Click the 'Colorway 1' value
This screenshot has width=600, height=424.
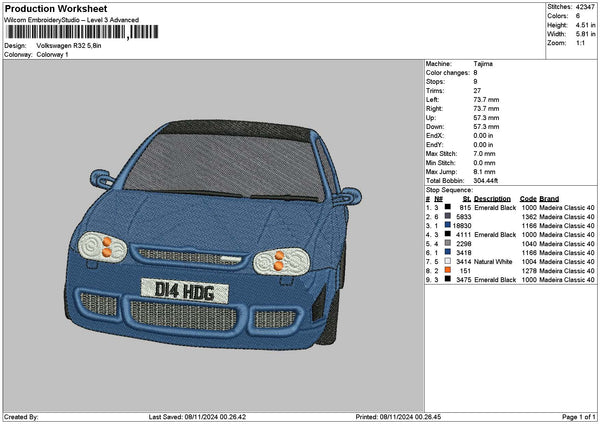pyautogui.click(x=52, y=55)
